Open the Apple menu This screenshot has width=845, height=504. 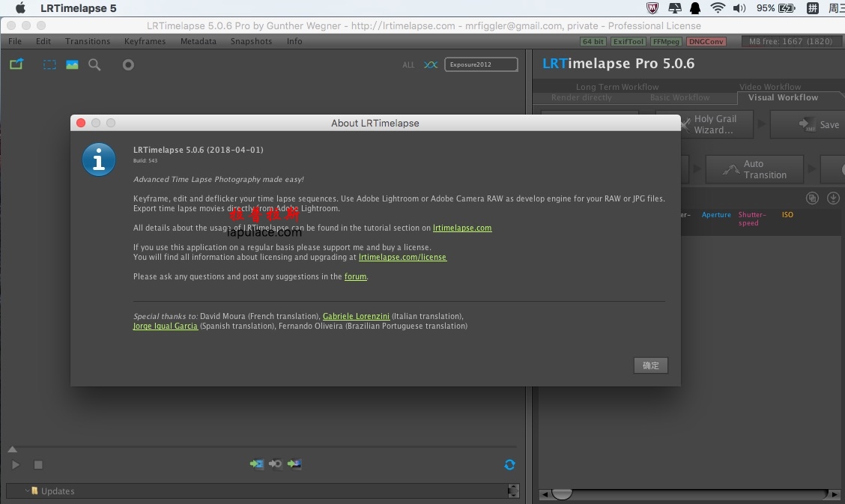click(20, 8)
